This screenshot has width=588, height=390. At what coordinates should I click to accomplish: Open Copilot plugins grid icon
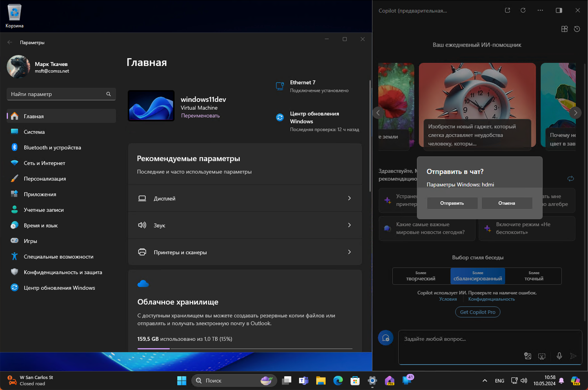564,29
